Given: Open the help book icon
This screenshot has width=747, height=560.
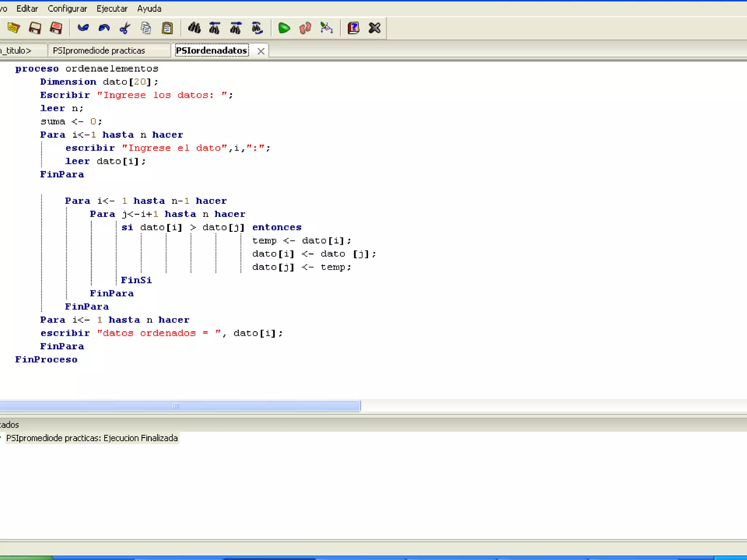Looking at the screenshot, I should (353, 28).
